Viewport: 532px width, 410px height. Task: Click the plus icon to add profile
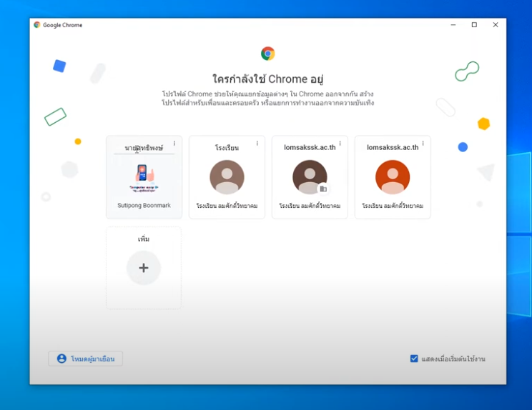pos(144,268)
